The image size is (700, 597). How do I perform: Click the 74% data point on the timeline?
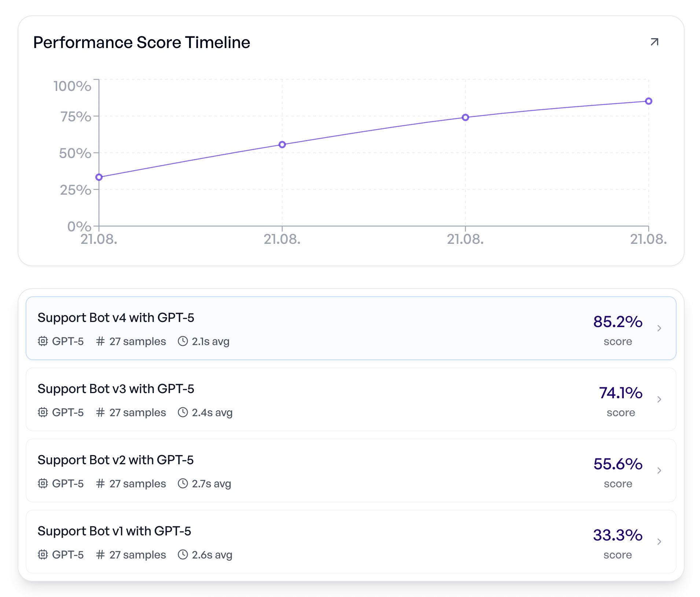(x=465, y=117)
